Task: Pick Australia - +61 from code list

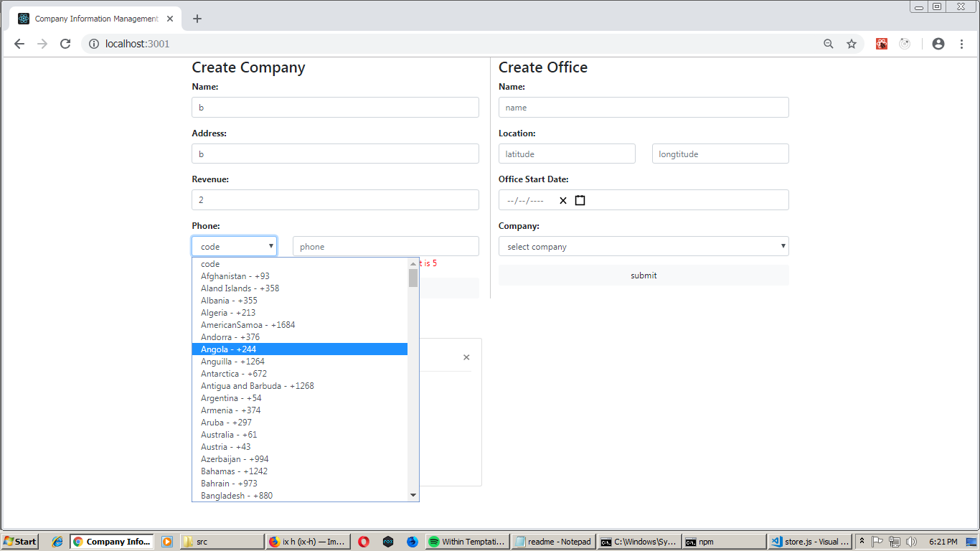Action: (x=300, y=435)
